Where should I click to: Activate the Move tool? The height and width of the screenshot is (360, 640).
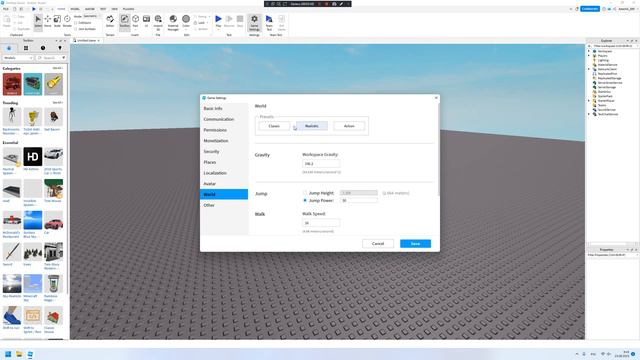click(48, 21)
